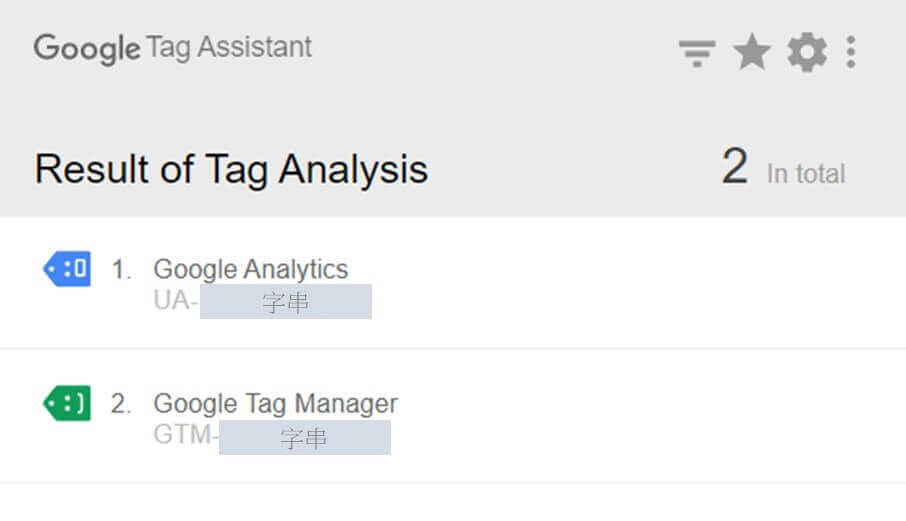Click the "2." number of second result
906x521 pixels.
click(122, 405)
